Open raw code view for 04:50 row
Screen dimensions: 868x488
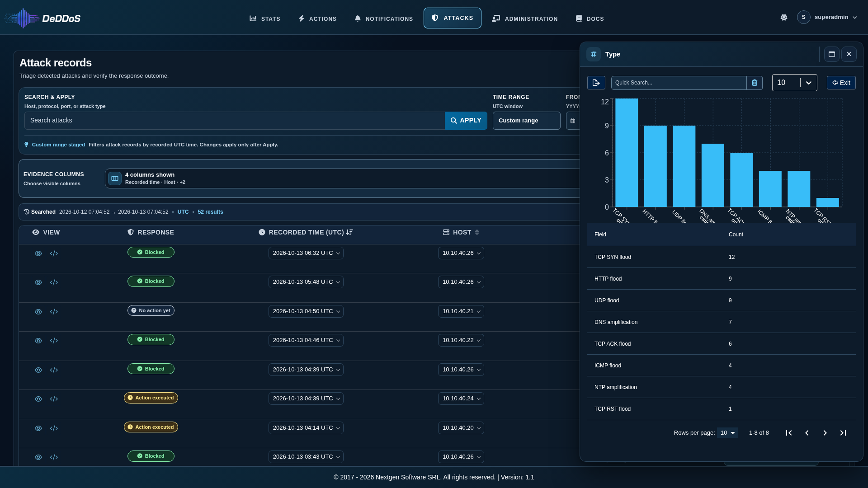(x=54, y=312)
